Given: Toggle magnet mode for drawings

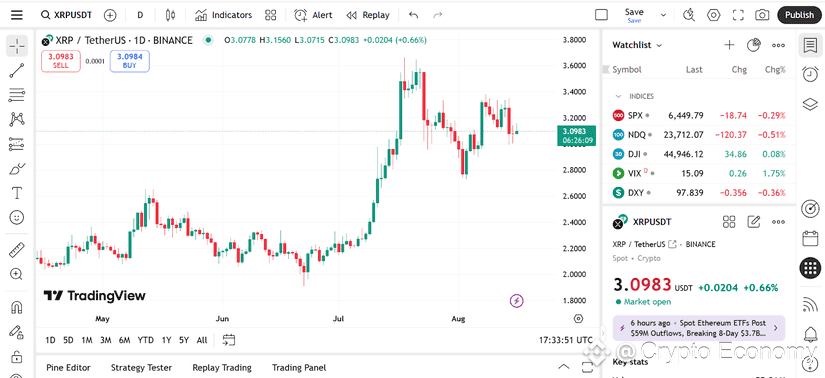Looking at the screenshot, I should (17, 307).
